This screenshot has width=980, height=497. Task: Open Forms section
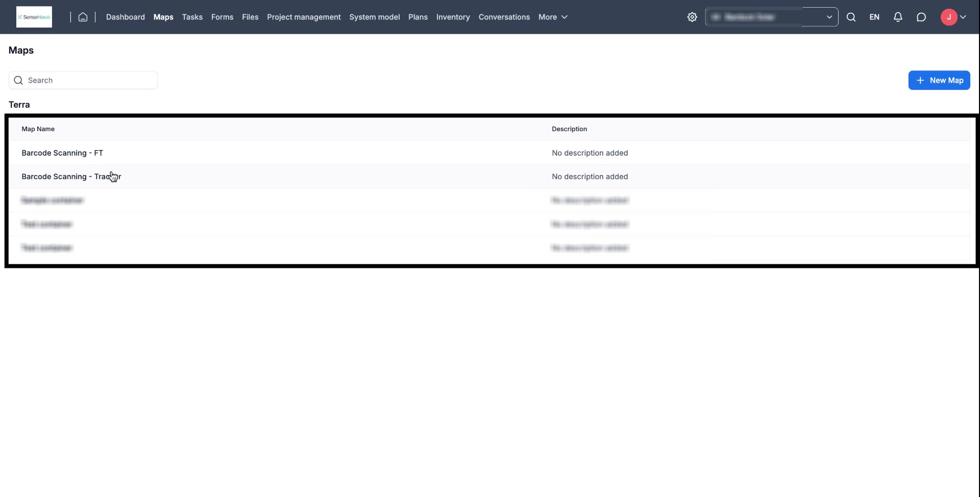(x=222, y=17)
